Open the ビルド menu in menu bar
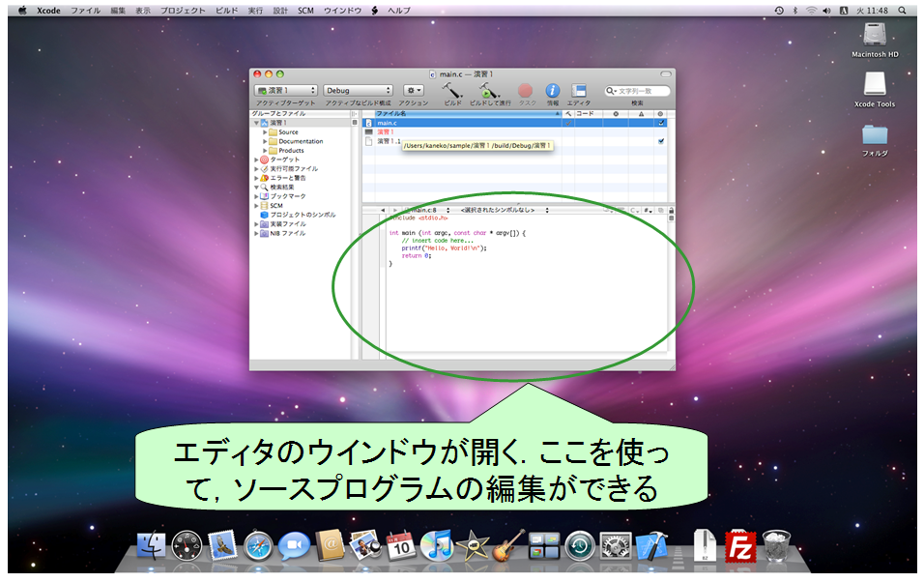 pos(226,11)
